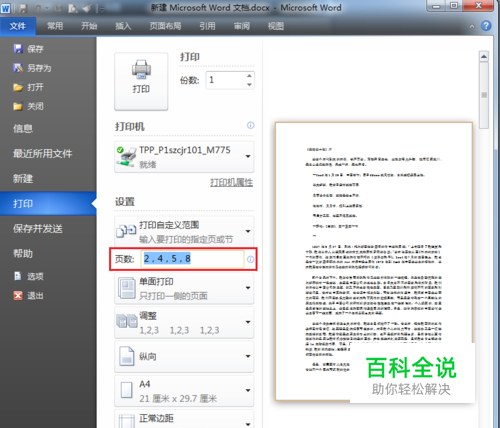Click the Save icon in quick access toolbar
Screen dimensions: 500x428
(x=22, y=8)
